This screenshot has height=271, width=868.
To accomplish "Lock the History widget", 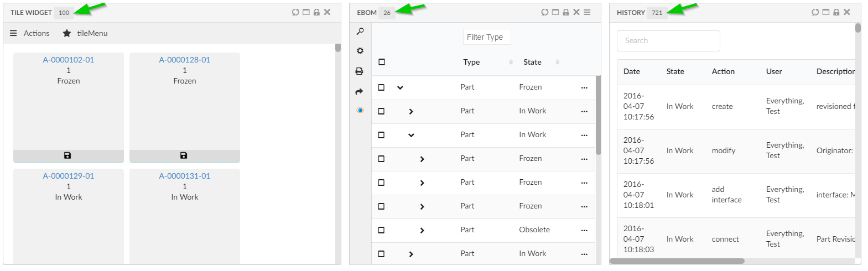I will coord(836,12).
